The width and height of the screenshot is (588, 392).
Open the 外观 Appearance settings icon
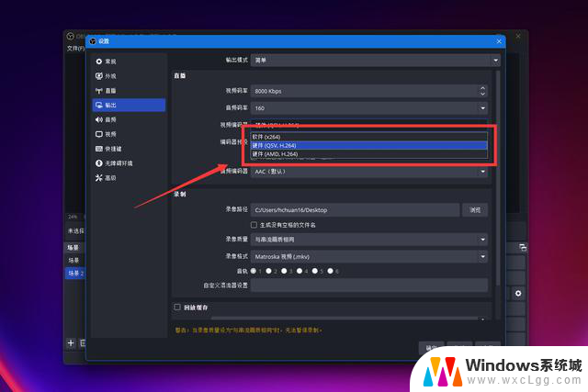(x=99, y=76)
